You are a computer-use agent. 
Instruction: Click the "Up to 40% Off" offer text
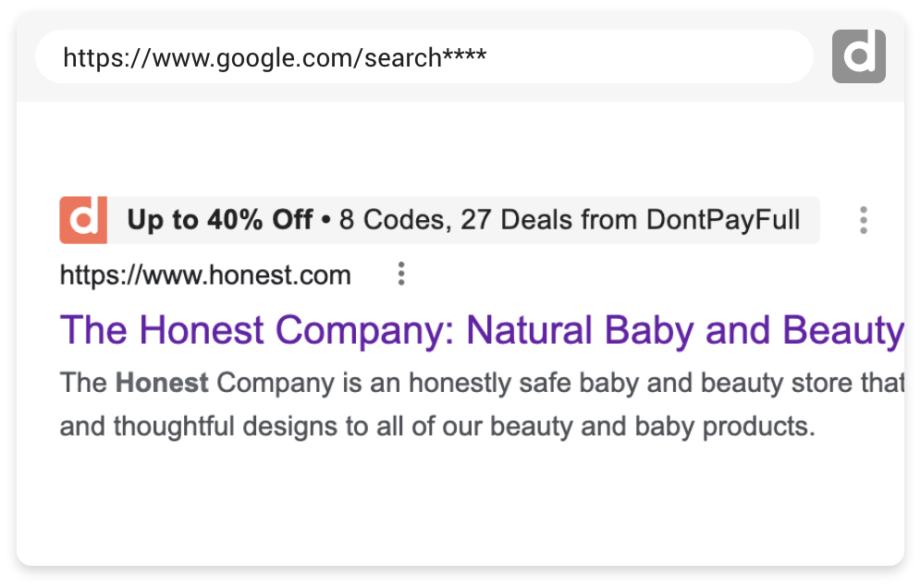[220, 220]
